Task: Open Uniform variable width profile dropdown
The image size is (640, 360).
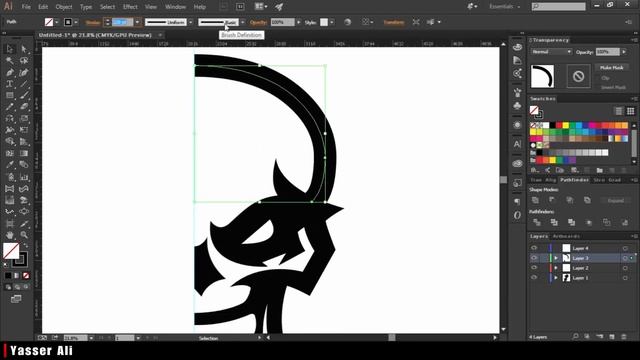Action: [191, 22]
